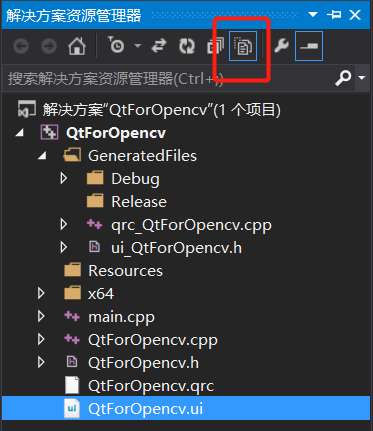Toggle Show All Files button
This screenshot has width=373, height=431.
pos(243,46)
